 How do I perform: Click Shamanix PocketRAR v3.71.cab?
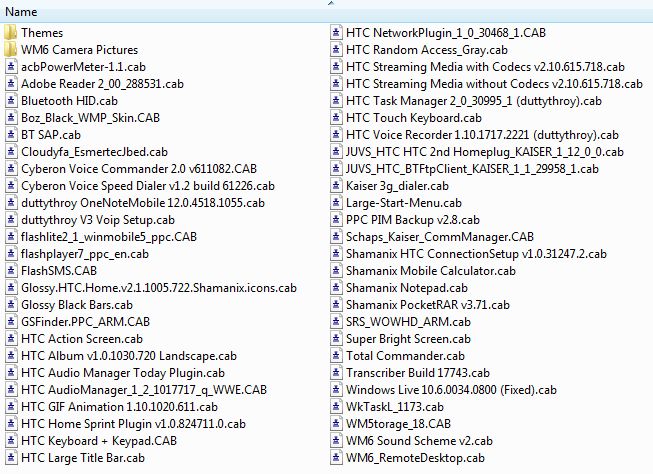tap(428, 305)
